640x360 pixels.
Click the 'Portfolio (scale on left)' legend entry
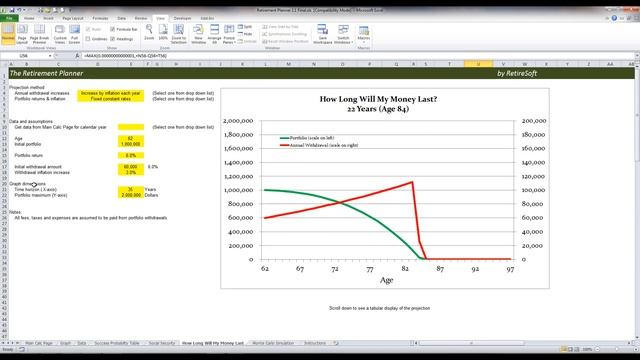coord(307,138)
